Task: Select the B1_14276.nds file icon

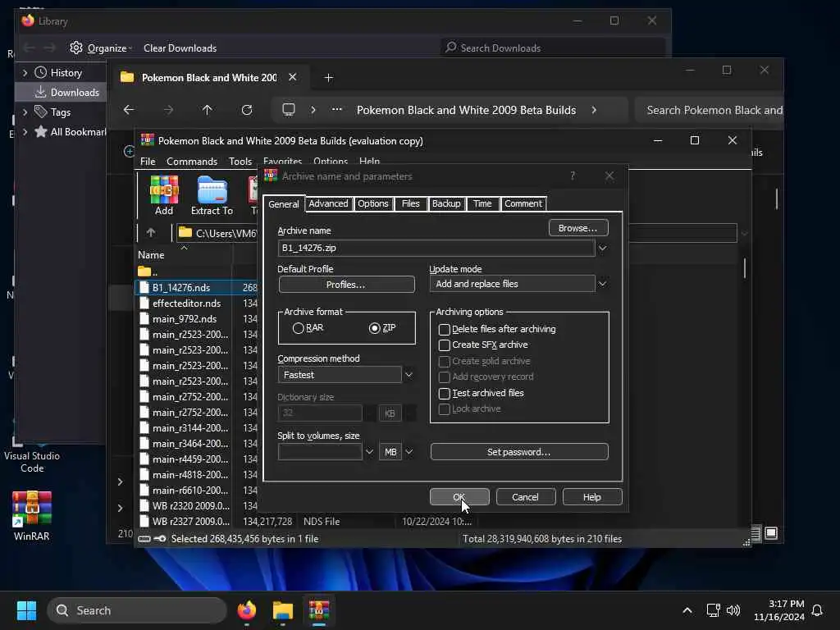Action: point(144,287)
